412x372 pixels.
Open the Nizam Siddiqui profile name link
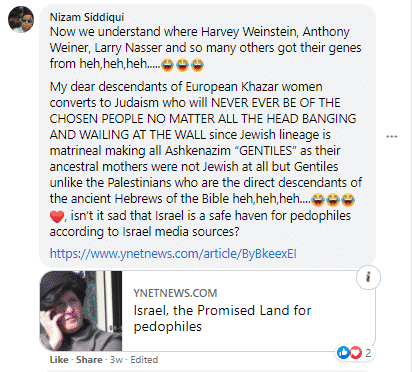[x=87, y=17]
